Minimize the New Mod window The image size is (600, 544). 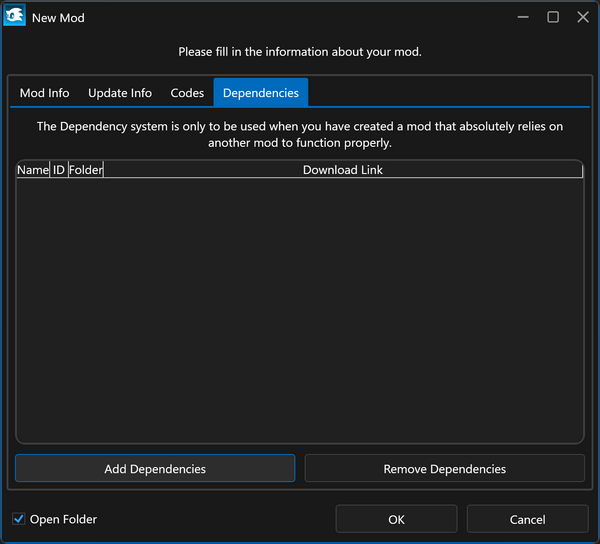(523, 17)
